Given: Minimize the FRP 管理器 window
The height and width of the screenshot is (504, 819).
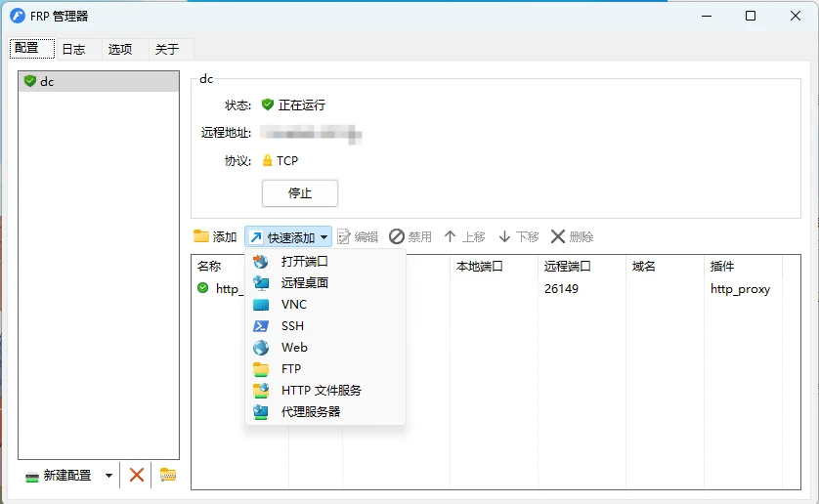Looking at the screenshot, I should 707,16.
